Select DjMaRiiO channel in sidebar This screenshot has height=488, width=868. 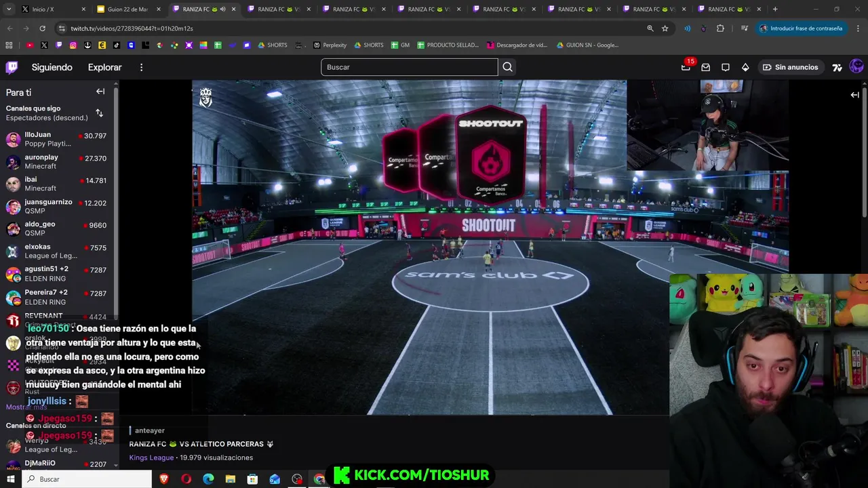click(x=57, y=465)
